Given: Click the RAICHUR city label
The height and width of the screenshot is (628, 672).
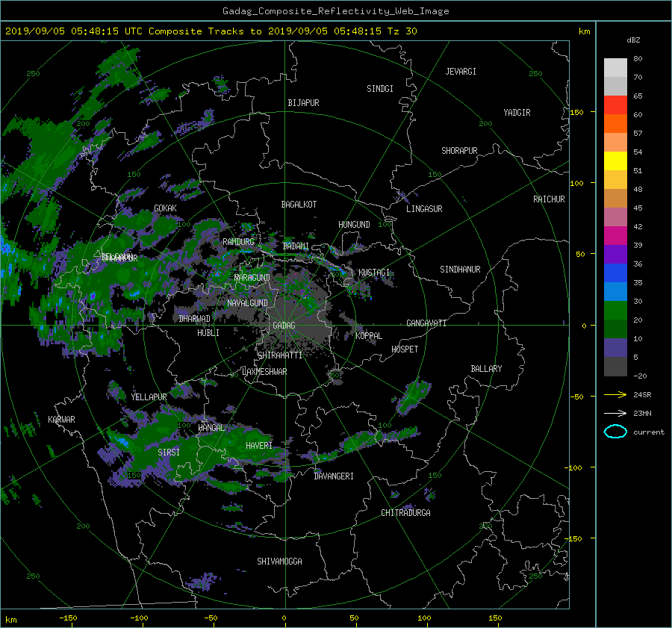Looking at the screenshot, I should tap(549, 199).
